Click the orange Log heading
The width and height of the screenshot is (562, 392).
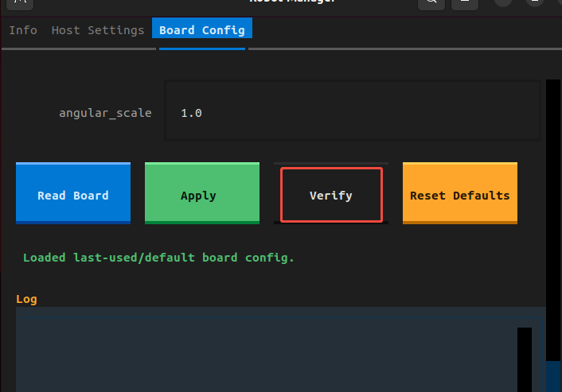(x=26, y=299)
